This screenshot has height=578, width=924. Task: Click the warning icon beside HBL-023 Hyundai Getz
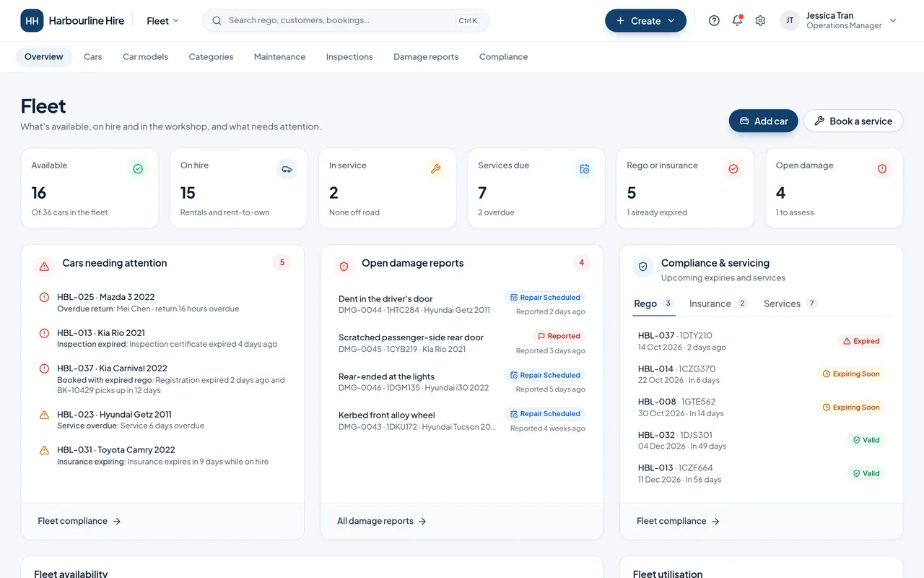44,415
